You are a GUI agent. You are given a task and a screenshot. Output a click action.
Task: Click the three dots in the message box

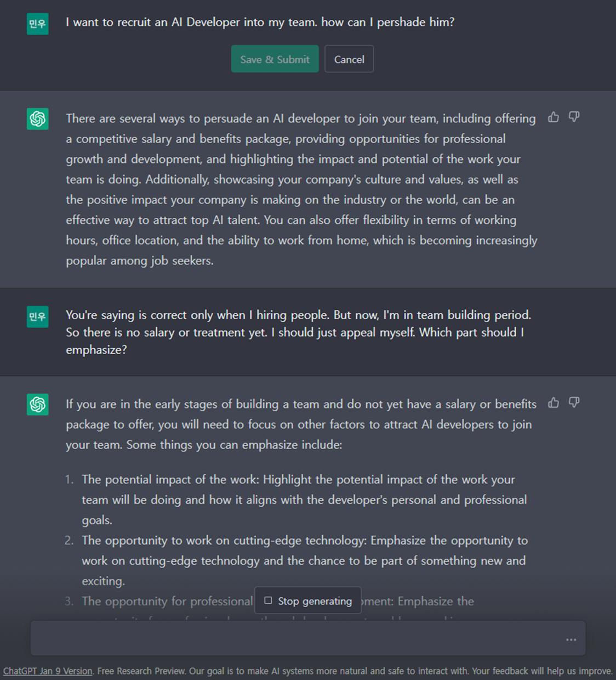pyautogui.click(x=571, y=639)
